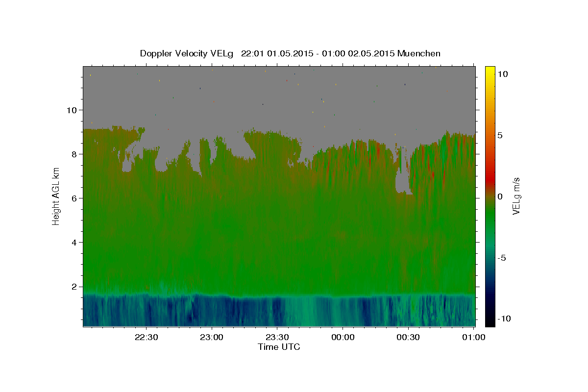Viewport: 588px width, 392px height.
Task: Click the 'Time UTC' axis title
Action: [x=279, y=347]
